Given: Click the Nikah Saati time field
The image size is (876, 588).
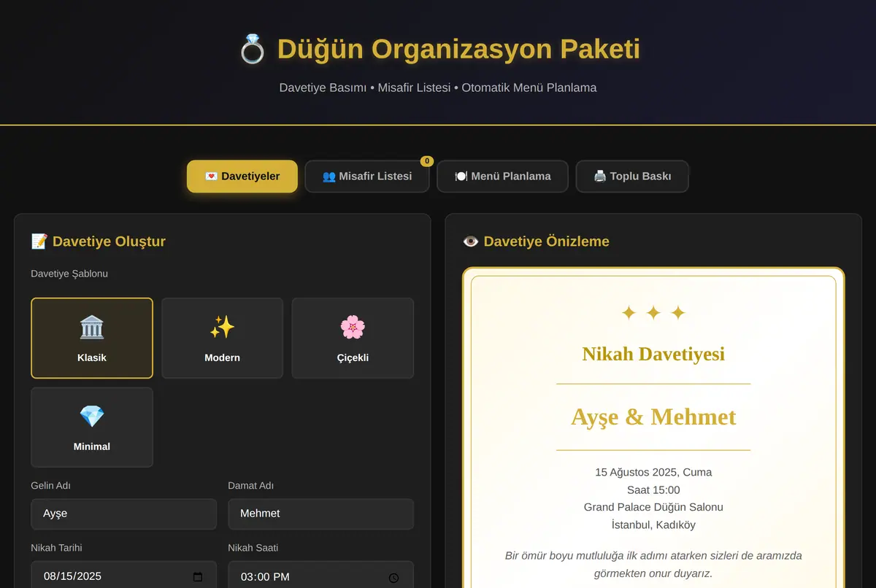Looking at the screenshot, I should (x=321, y=576).
